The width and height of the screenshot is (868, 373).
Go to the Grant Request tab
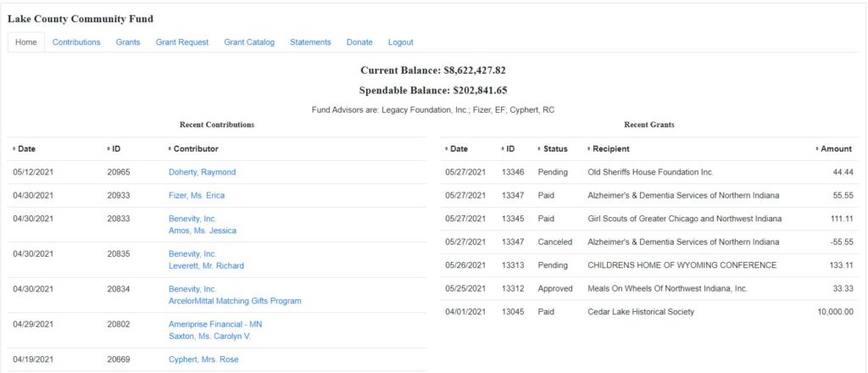(182, 42)
